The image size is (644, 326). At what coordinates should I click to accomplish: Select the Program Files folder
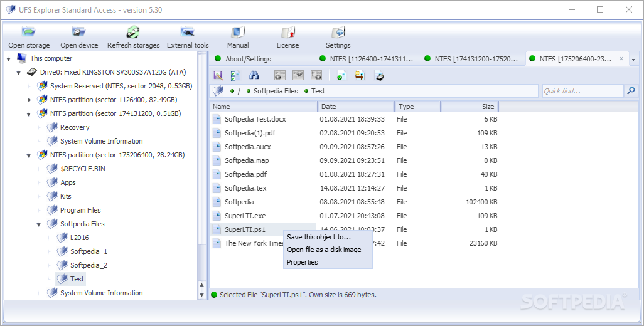point(80,210)
